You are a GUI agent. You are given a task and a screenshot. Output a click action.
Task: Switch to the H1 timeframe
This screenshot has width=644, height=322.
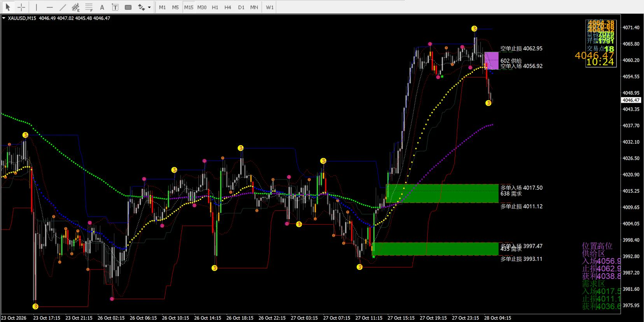coord(215,7)
